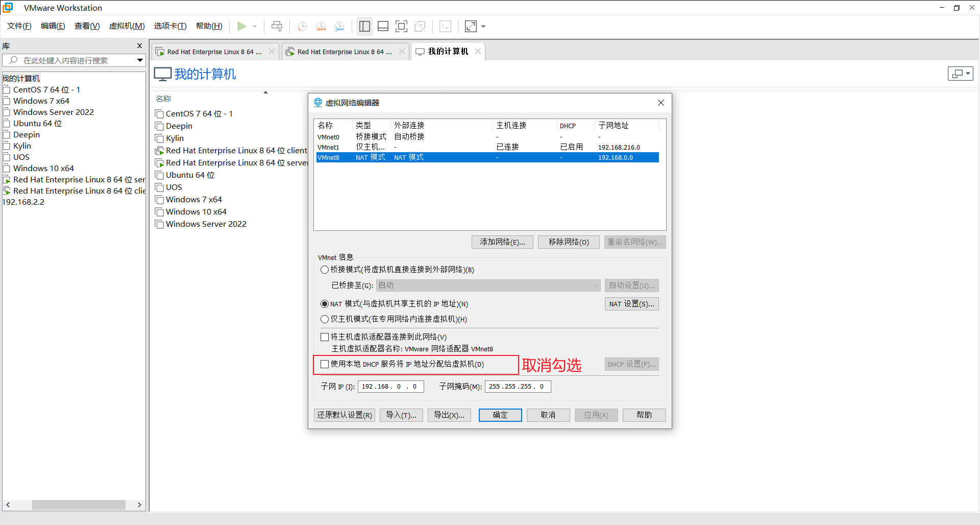Open NAT 设置(S)... button

pyautogui.click(x=631, y=304)
